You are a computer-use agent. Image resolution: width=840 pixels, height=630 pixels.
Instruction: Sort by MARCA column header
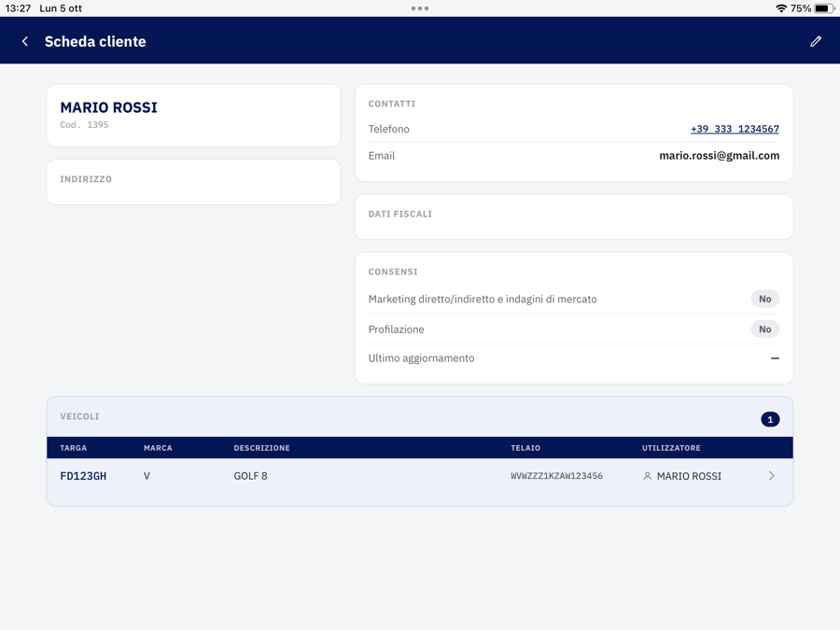coord(158,448)
